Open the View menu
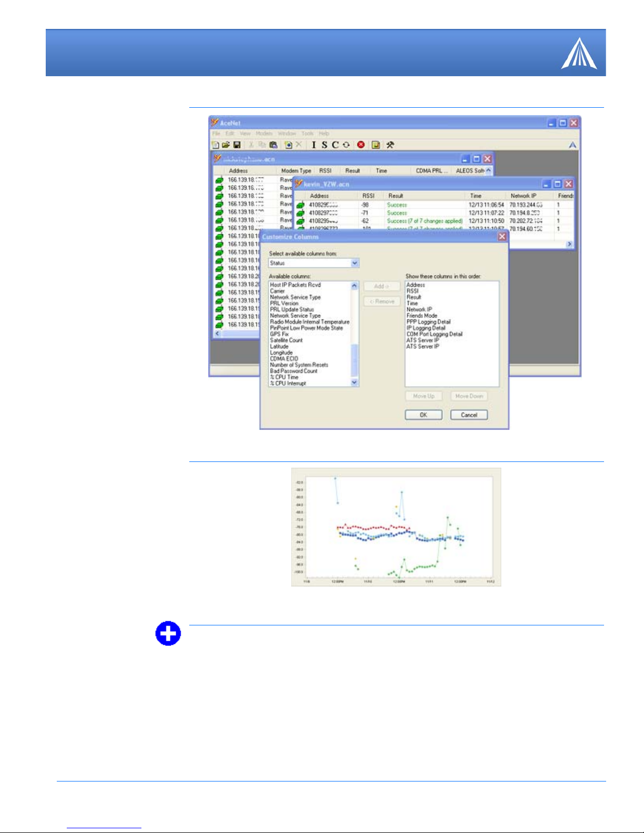644x833 pixels. coord(245,133)
